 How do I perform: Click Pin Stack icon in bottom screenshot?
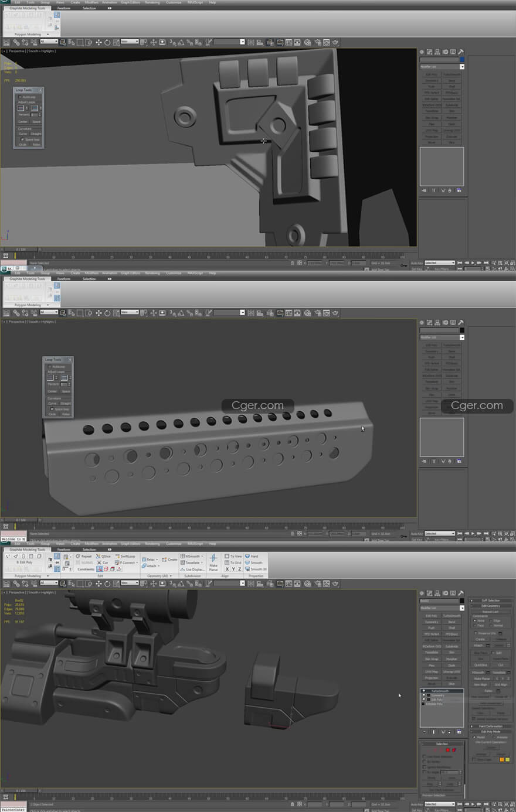(424, 732)
